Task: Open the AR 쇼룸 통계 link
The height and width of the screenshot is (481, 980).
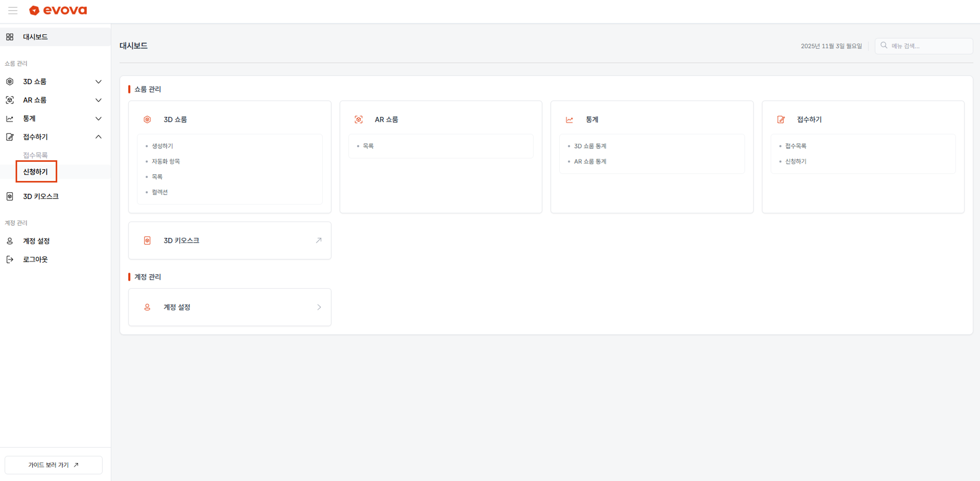Action: 590,161
